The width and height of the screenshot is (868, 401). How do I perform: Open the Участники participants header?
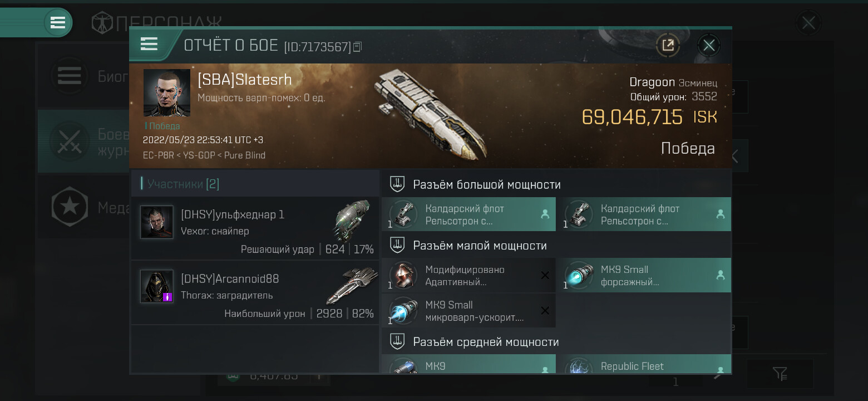click(x=255, y=183)
